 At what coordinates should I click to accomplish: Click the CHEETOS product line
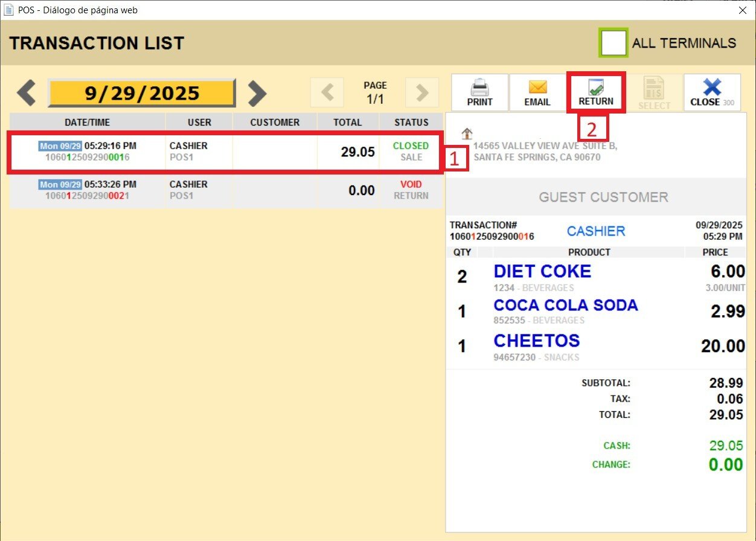[x=536, y=341]
